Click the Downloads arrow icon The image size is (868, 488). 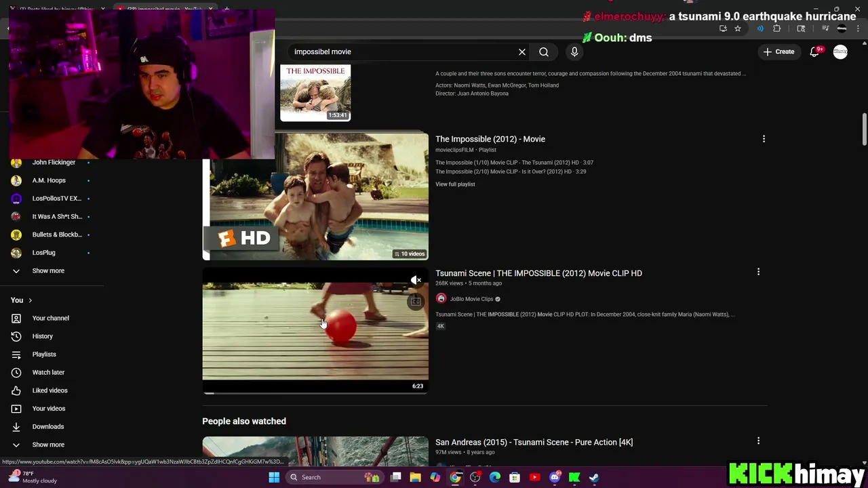(16, 426)
